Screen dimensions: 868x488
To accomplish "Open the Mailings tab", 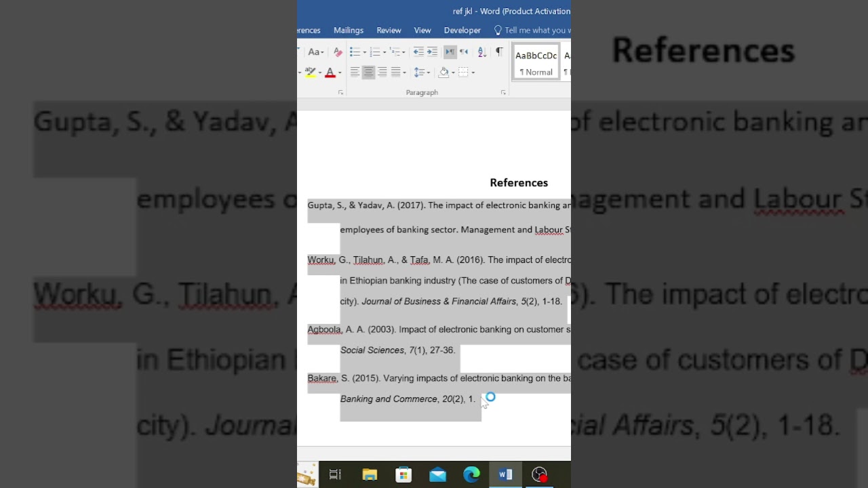I will pyautogui.click(x=349, y=30).
